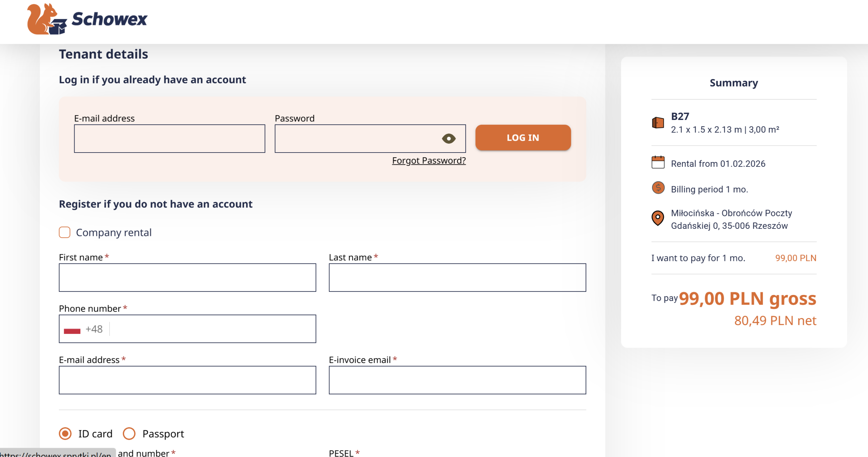Focus the login E-mail address field
The width and height of the screenshot is (868, 457).
170,139
